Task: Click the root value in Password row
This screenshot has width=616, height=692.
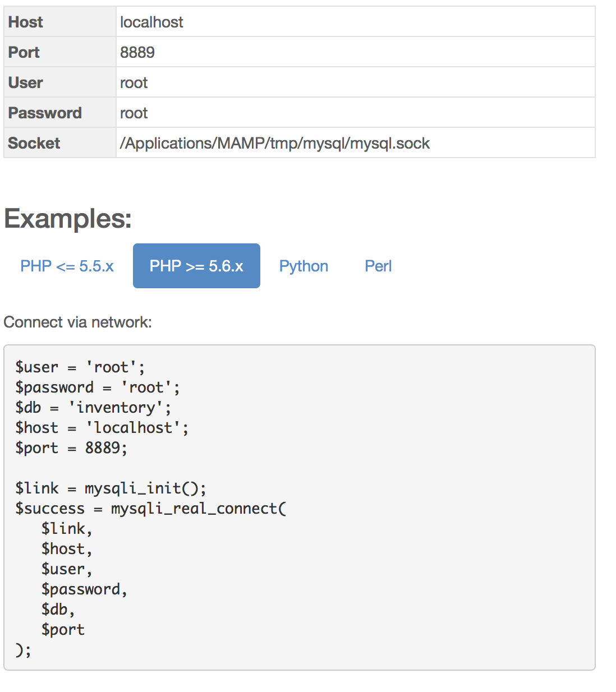Action: click(134, 113)
